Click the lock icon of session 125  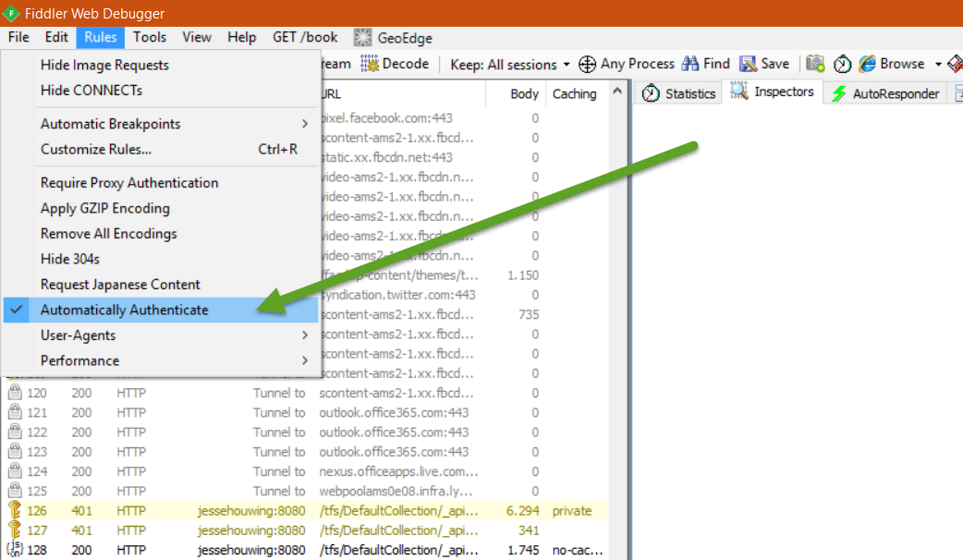15,491
